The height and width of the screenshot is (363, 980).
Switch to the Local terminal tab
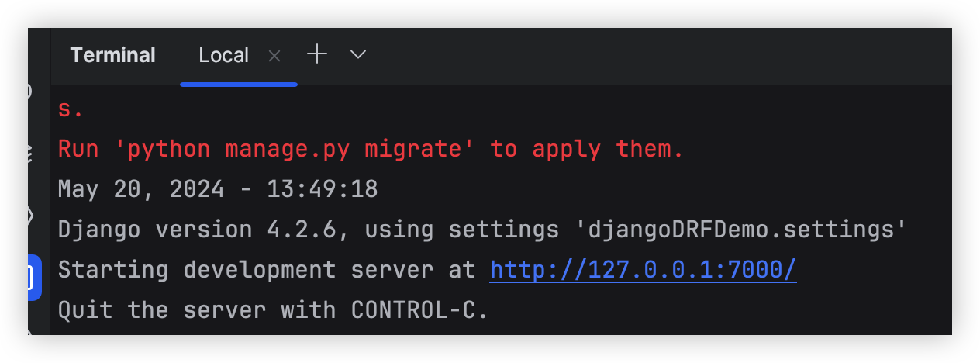223,55
